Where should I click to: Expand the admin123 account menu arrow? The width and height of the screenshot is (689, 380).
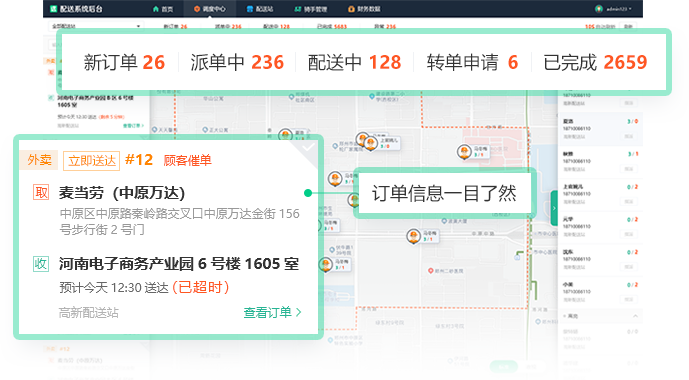(630, 9)
